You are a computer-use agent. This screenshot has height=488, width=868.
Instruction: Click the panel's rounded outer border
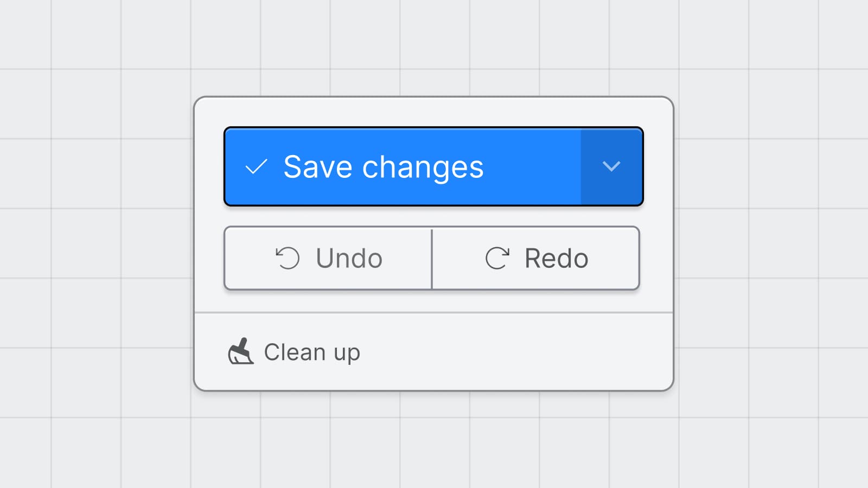click(194, 244)
